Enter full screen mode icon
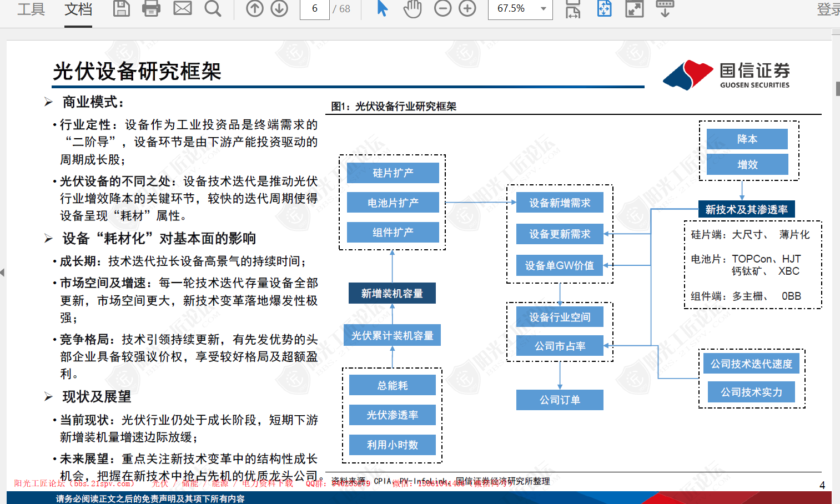This screenshot has height=504, width=840. (x=635, y=8)
